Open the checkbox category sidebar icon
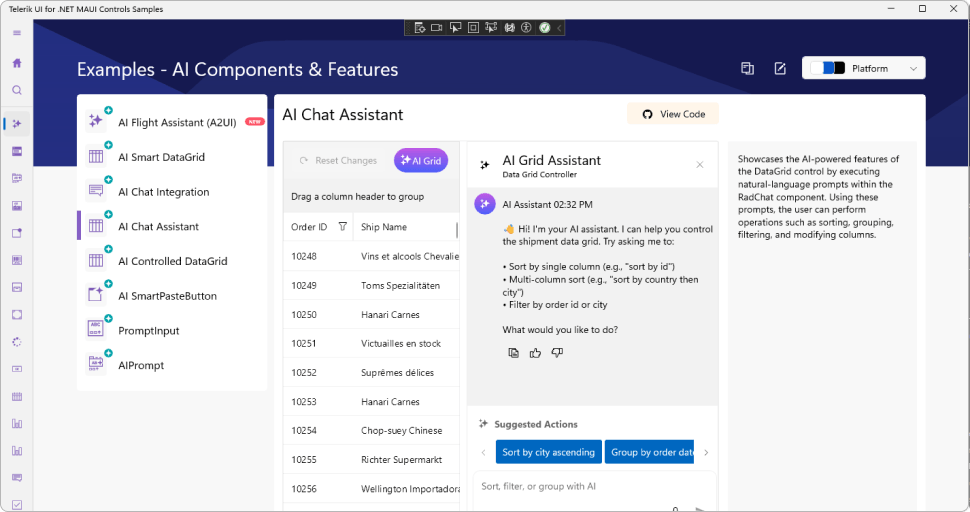970x512 pixels. pyautogui.click(x=17, y=505)
